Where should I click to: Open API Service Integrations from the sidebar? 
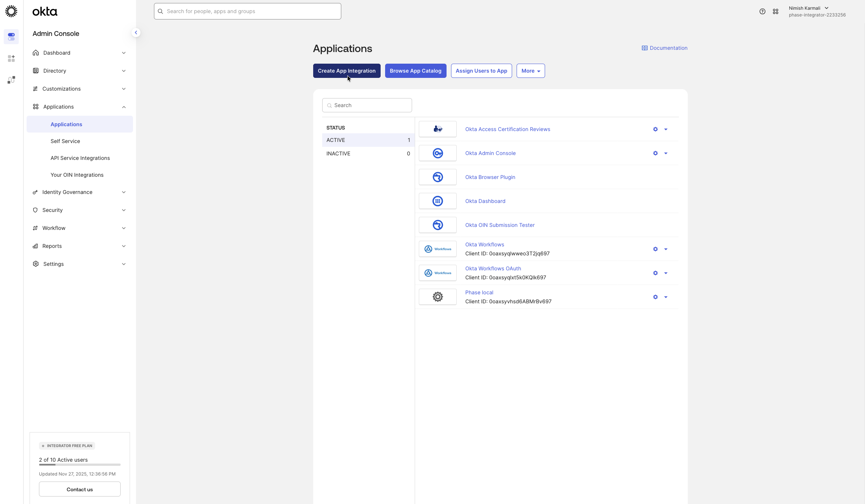[80, 158]
